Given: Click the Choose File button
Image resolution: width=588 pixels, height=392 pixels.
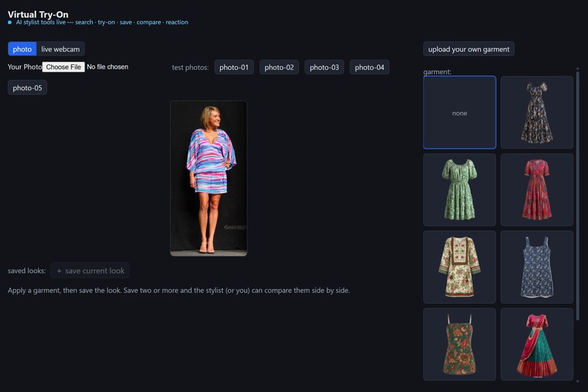Looking at the screenshot, I should point(63,66).
